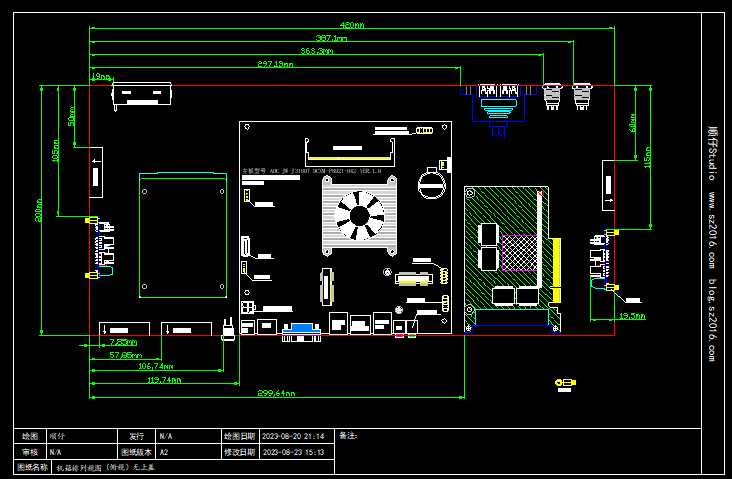Select the round CMOS battery symbol
Image resolution: width=732 pixels, height=479 pixels.
[x=431, y=183]
